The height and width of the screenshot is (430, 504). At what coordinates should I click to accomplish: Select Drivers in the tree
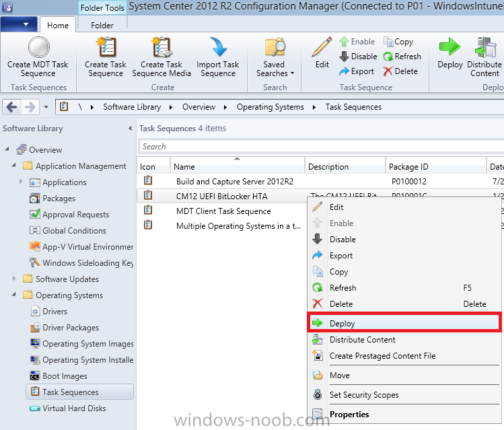click(48, 312)
